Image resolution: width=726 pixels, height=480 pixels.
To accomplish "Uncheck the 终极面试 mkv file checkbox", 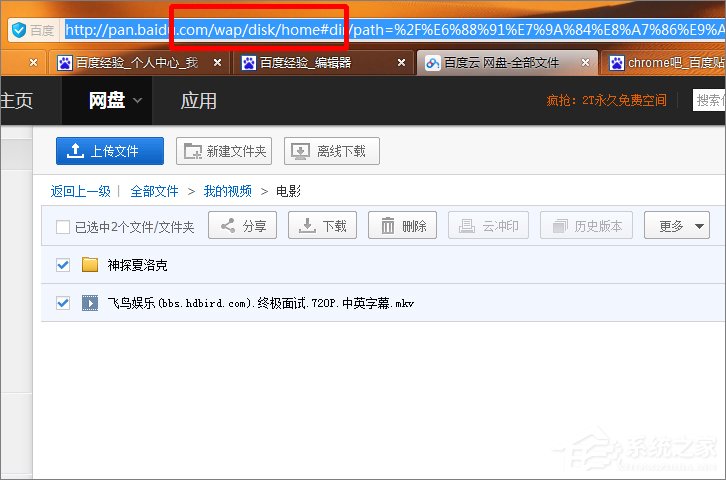I will 63,303.
